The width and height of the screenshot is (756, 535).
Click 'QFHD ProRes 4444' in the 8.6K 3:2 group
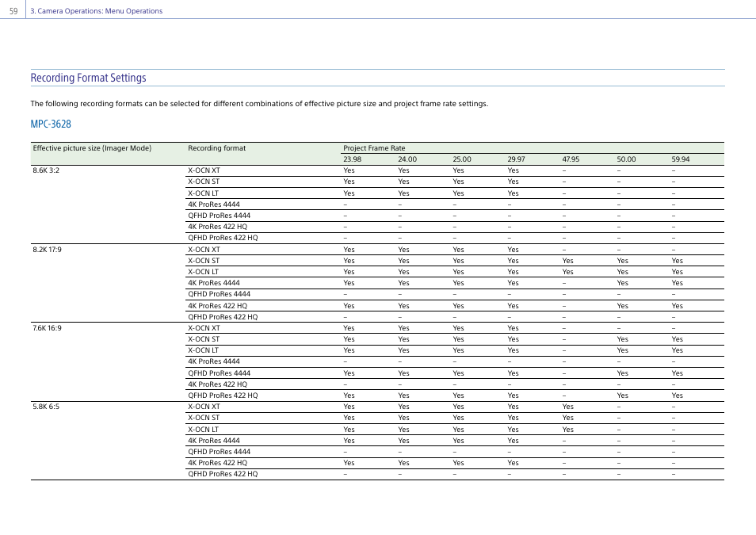(220, 215)
